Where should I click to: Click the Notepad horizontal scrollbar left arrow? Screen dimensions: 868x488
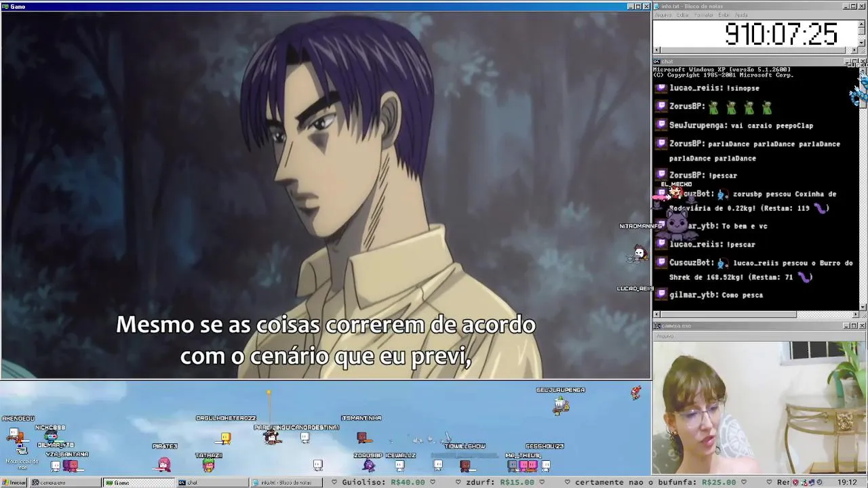click(656, 50)
